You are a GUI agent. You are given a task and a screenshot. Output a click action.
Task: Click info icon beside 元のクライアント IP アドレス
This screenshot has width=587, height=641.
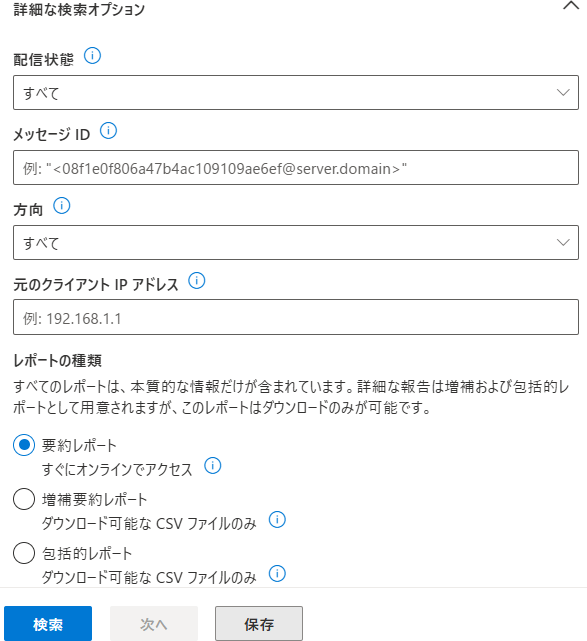point(197,281)
